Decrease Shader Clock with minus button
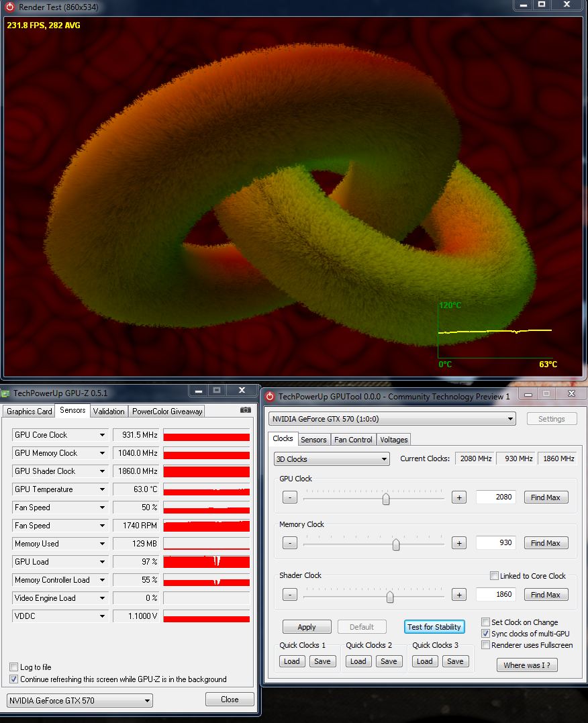The image size is (588, 723). click(x=289, y=595)
